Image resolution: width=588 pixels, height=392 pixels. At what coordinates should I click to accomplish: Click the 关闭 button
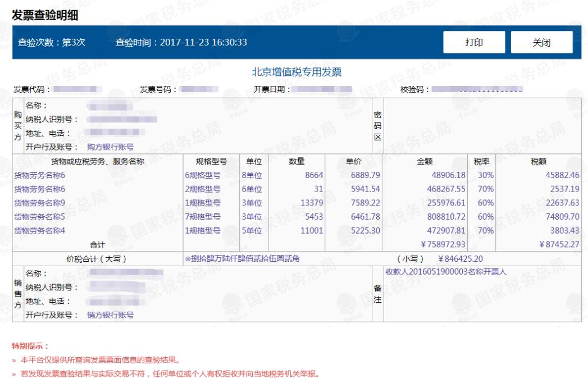coord(541,43)
